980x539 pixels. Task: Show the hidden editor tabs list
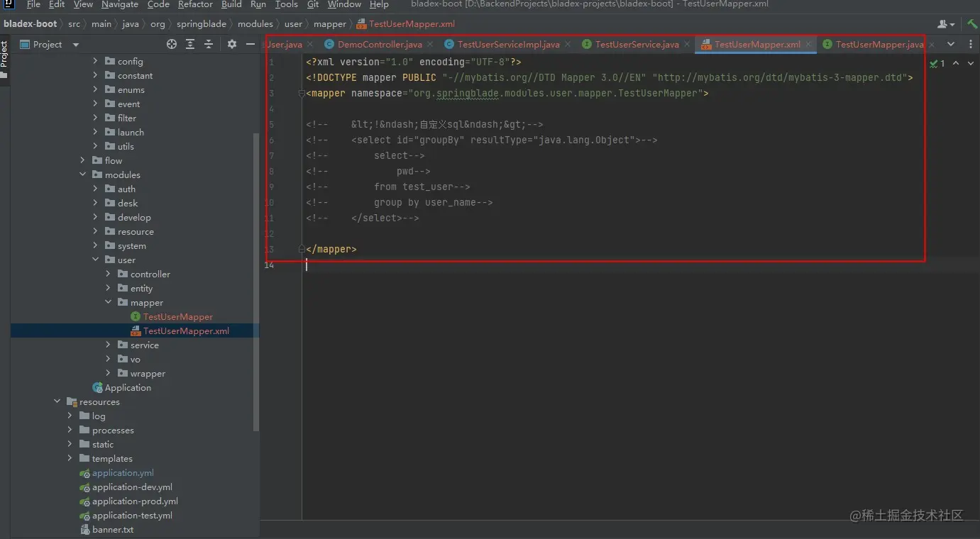pos(951,44)
